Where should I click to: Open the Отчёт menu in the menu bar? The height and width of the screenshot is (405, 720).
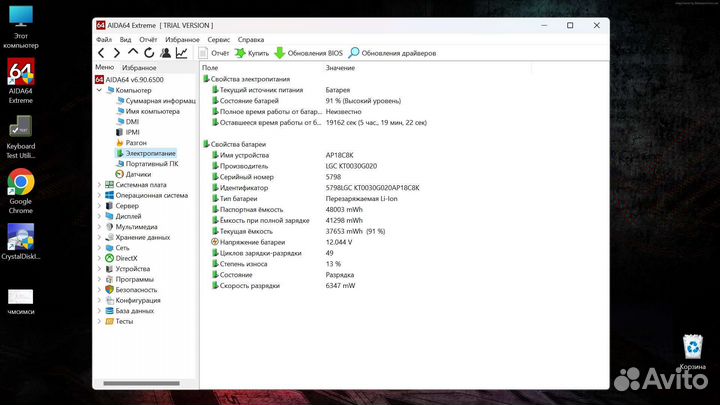148,39
